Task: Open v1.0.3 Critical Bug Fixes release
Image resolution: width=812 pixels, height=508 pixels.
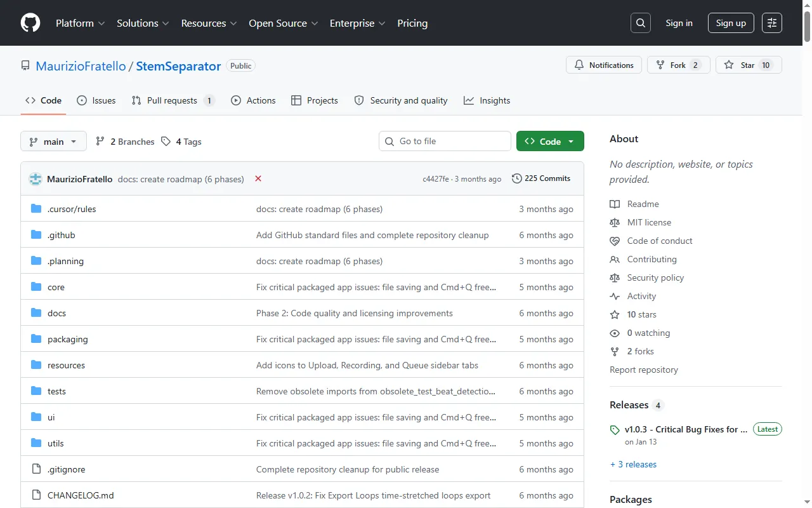Action: [686, 429]
